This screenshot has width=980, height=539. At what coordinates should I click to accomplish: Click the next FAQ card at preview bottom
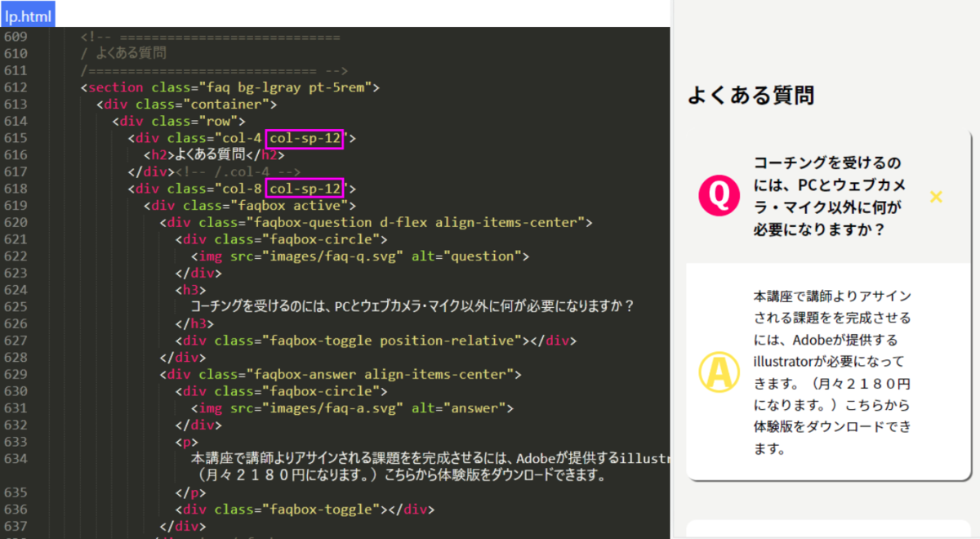click(829, 529)
